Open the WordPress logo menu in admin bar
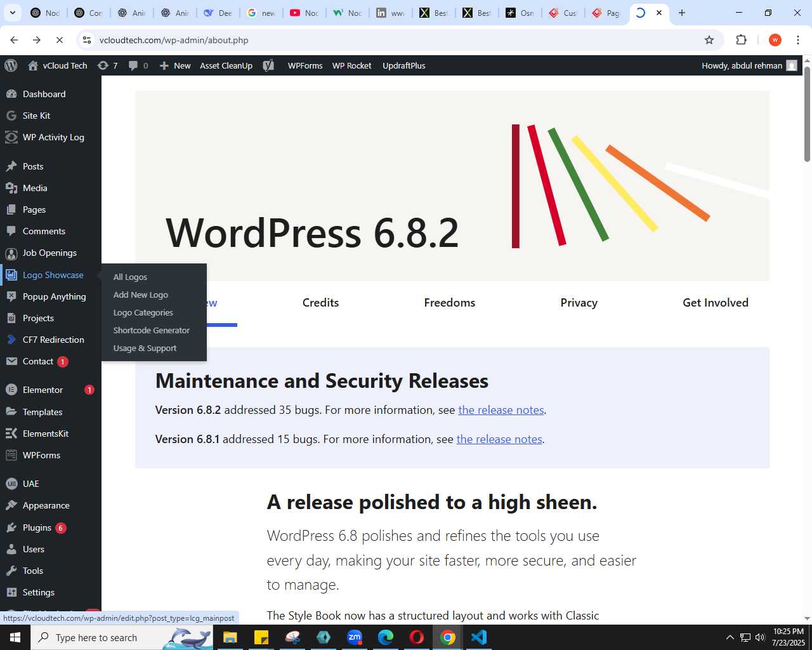The height and width of the screenshot is (650, 812). (x=11, y=65)
